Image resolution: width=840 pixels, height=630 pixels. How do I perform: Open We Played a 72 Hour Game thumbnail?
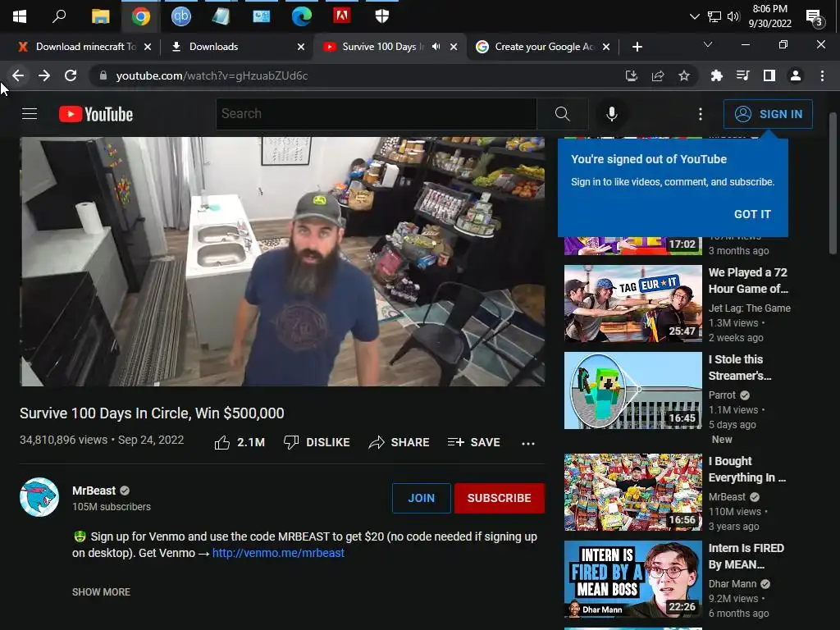point(632,304)
